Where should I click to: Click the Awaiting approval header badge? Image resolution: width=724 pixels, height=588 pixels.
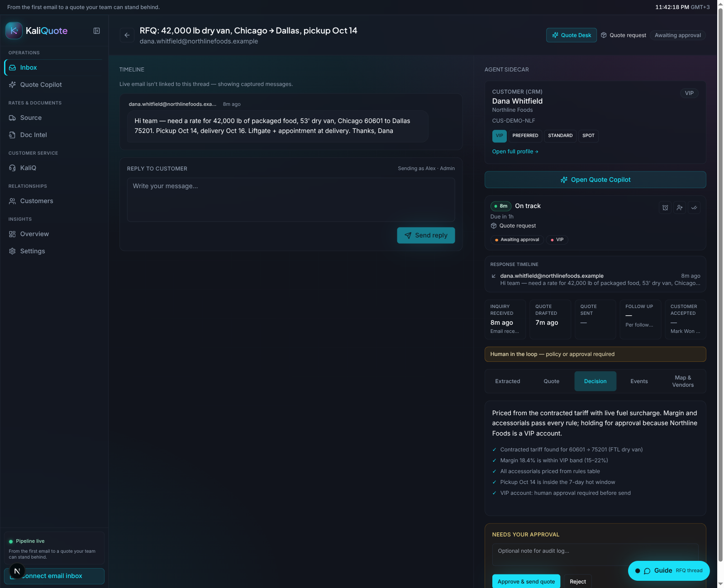pos(677,35)
